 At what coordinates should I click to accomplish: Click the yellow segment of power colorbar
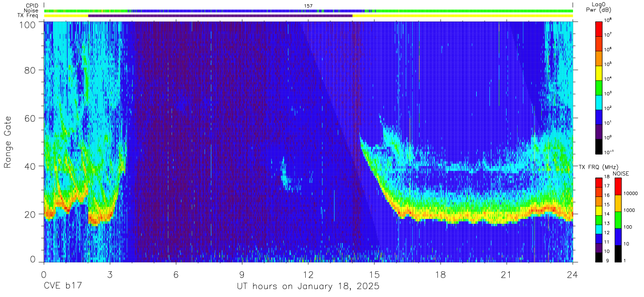(599, 72)
